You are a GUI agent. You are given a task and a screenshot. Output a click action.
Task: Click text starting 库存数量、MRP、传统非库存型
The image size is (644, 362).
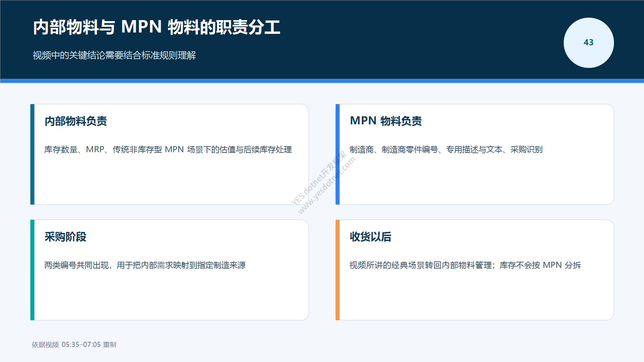[168, 149]
